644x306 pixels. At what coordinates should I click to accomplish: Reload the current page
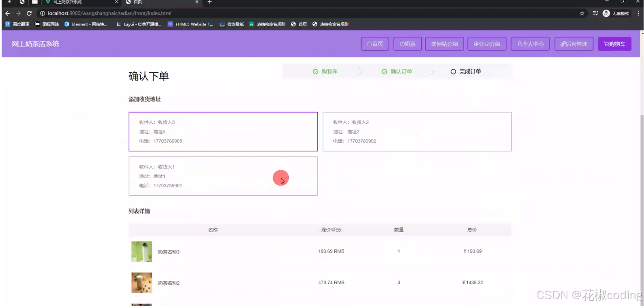point(29,13)
